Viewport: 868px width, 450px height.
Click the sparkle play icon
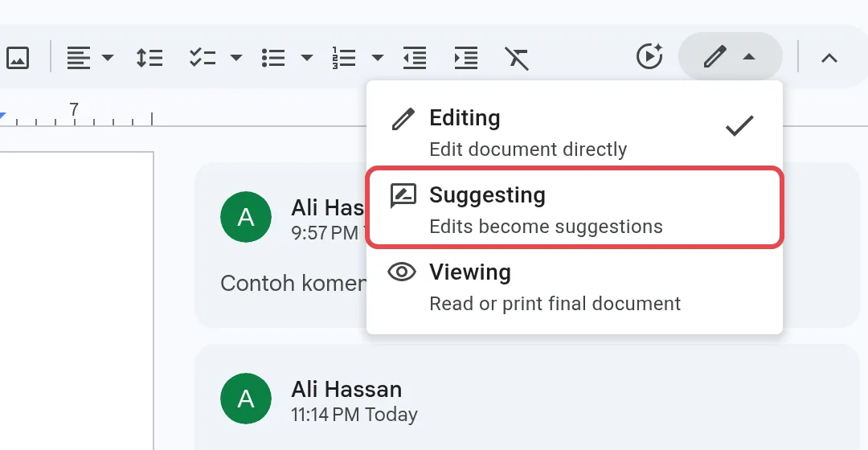pyautogui.click(x=649, y=56)
